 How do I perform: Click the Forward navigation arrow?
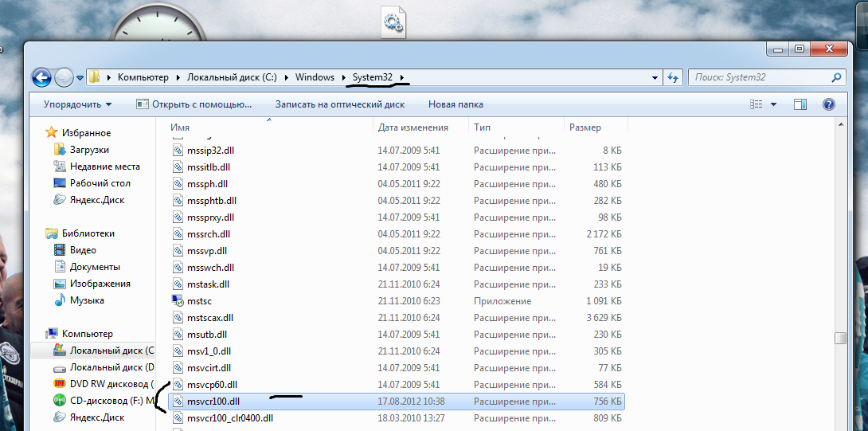(65, 77)
